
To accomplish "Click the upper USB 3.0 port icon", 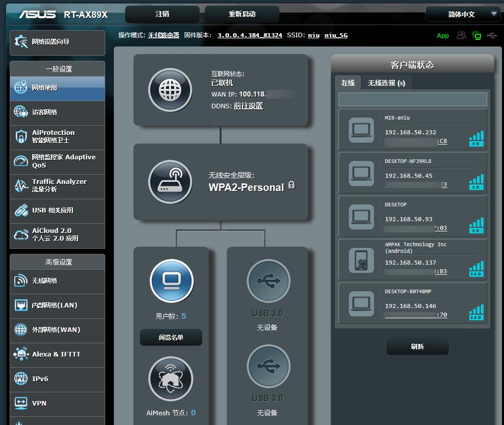I will (x=268, y=280).
